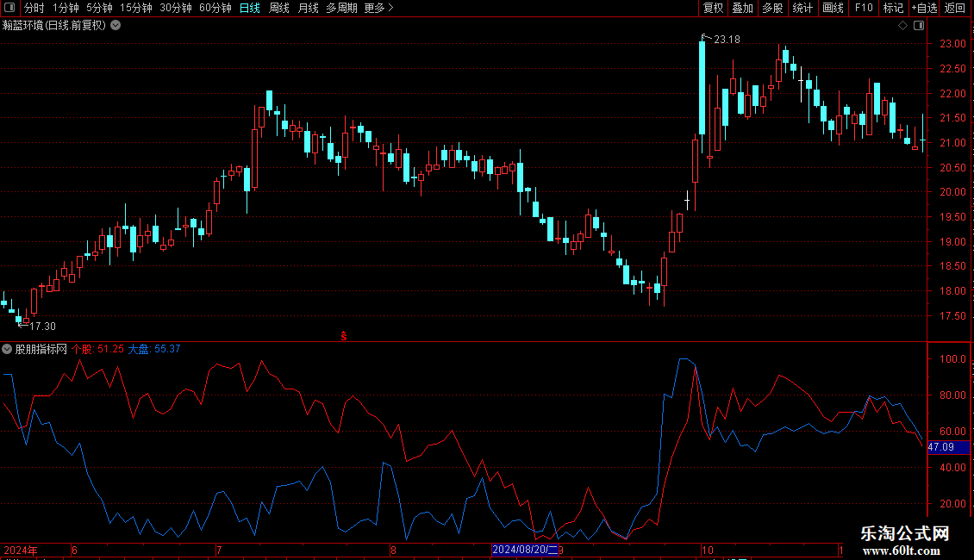Click the 标记 mark button
Viewport: 974px width, 560px height.
[x=893, y=8]
